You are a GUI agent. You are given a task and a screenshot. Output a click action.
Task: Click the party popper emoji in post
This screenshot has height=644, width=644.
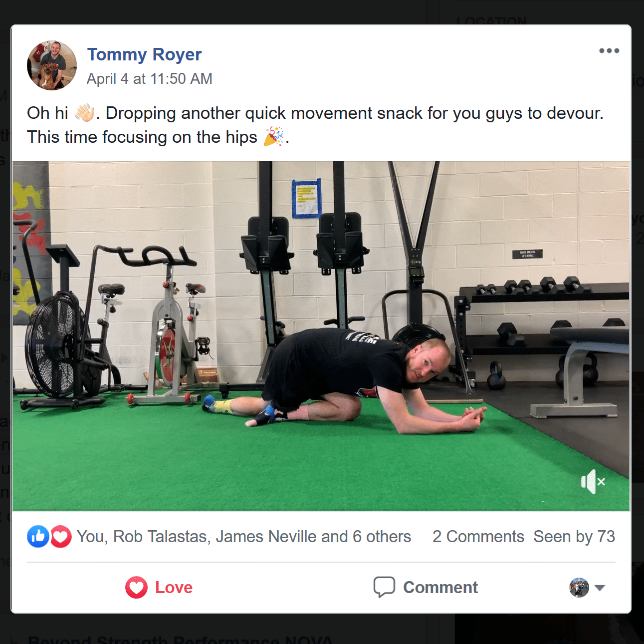point(273,137)
